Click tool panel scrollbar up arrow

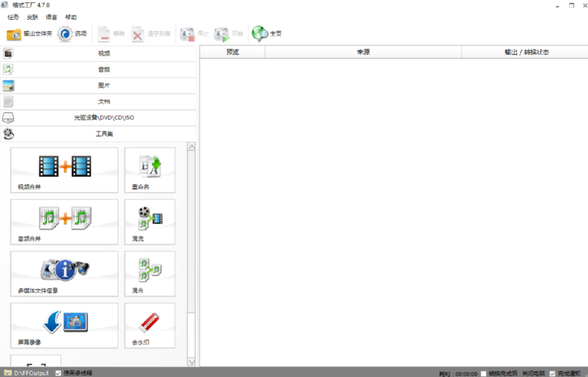[x=191, y=146]
